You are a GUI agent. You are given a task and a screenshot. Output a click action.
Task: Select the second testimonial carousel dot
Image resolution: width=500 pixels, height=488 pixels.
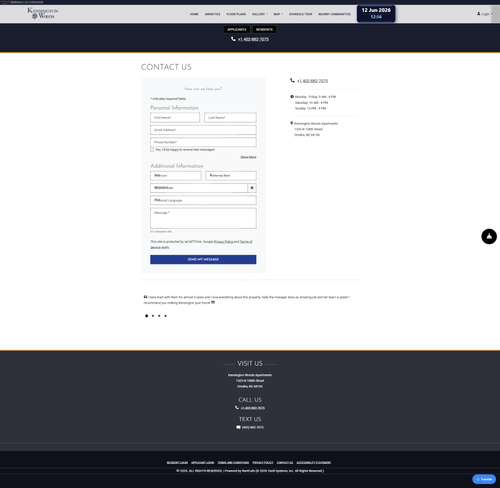click(x=153, y=316)
